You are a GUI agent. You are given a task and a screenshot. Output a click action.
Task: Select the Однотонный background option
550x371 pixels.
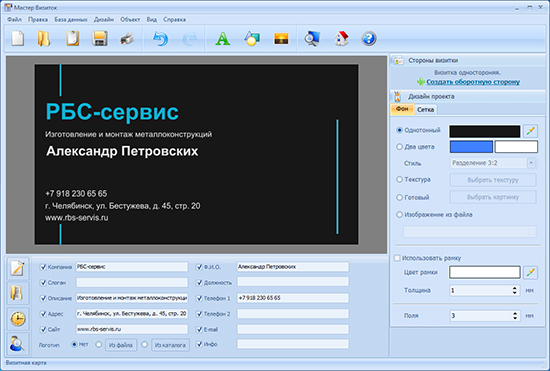coord(399,130)
